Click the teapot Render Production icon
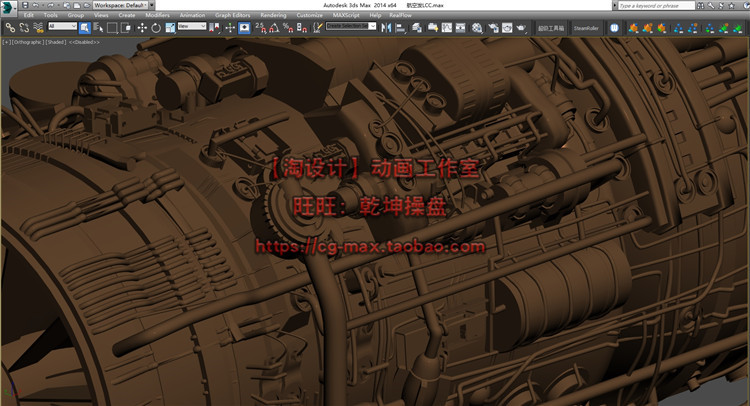The width and height of the screenshot is (750, 406). coord(519,28)
